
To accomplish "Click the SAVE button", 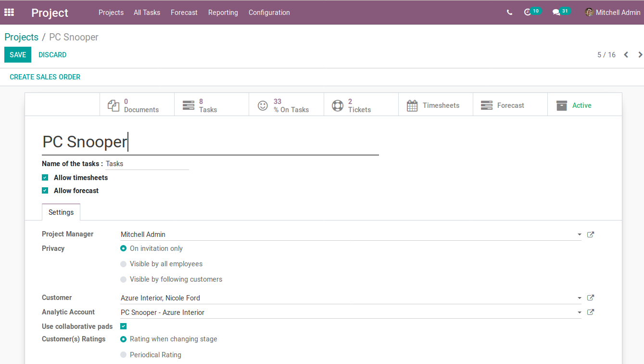I will point(18,55).
